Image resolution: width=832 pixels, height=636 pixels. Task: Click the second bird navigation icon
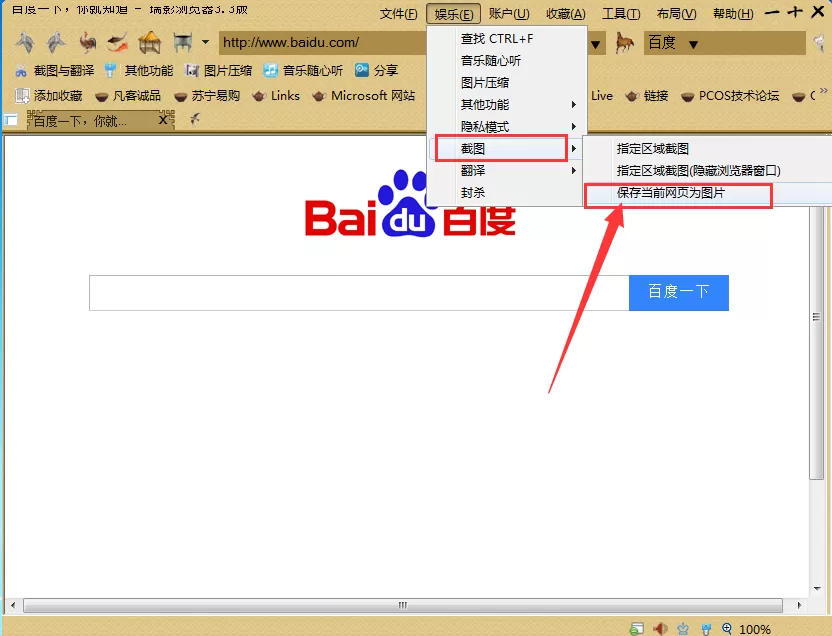[56, 42]
